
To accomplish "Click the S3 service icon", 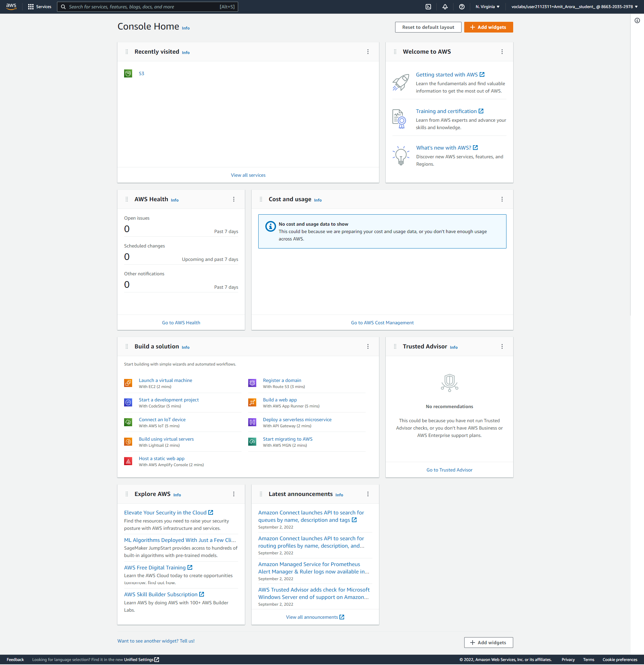I will pyautogui.click(x=128, y=74).
